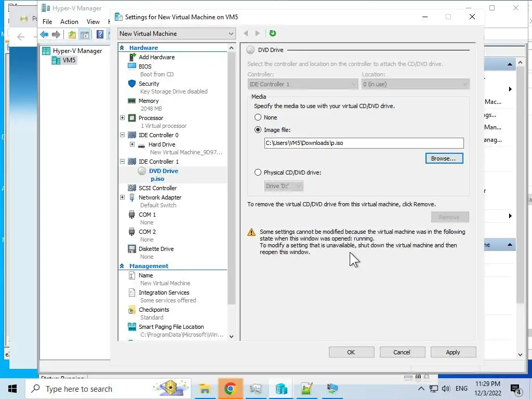The width and height of the screenshot is (532, 399).
Task: Select the SCSI Controller icon
Action: coord(132,188)
